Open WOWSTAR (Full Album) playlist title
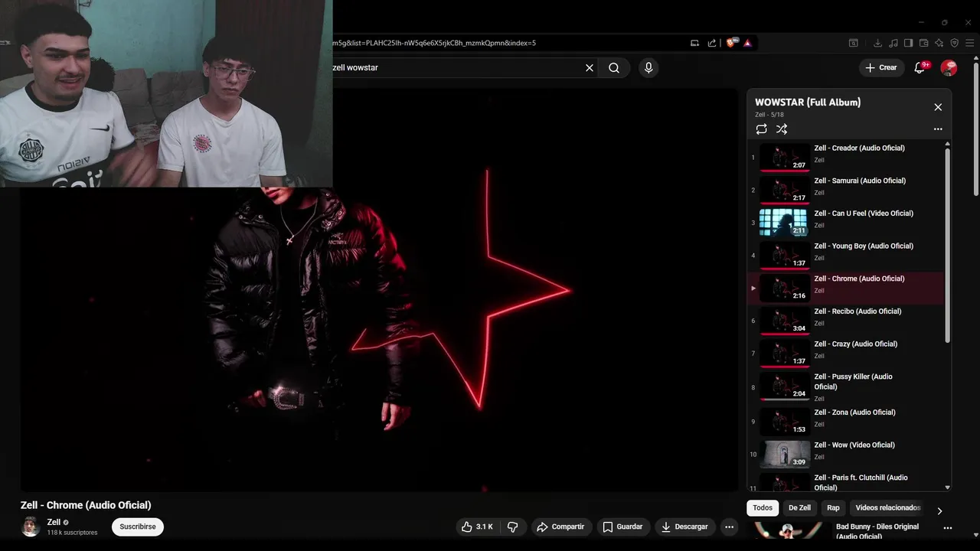980x551 pixels. [x=808, y=102]
